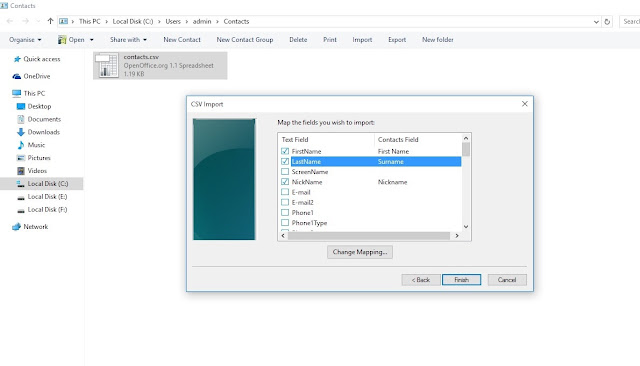
Task: Click the Documents icon in sidebar
Action: point(21,119)
